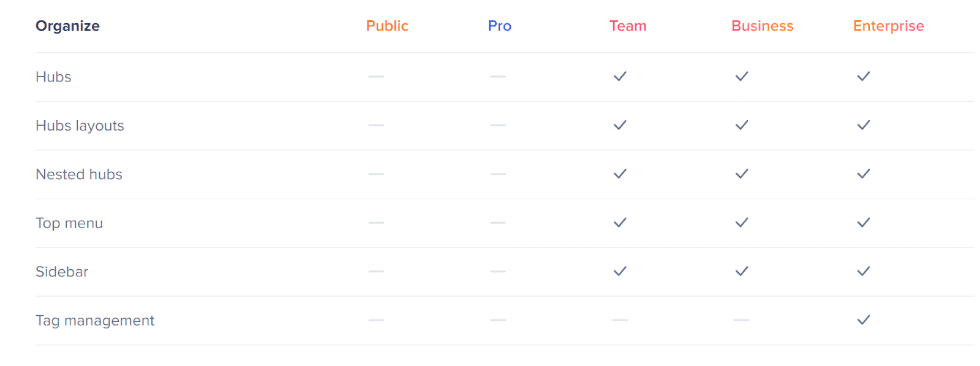The width and height of the screenshot is (980, 366).
Task: Click Top menu checkmark under Enterprise
Action: [x=864, y=223]
